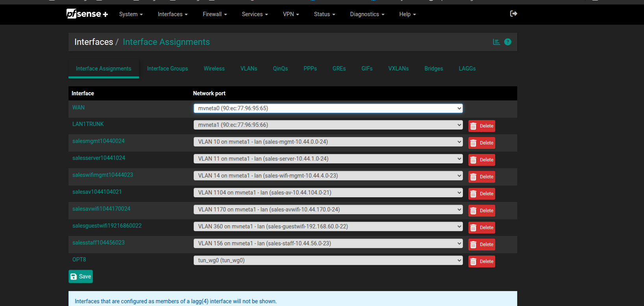Delete the salesmgmt10440024 interface

click(x=481, y=143)
